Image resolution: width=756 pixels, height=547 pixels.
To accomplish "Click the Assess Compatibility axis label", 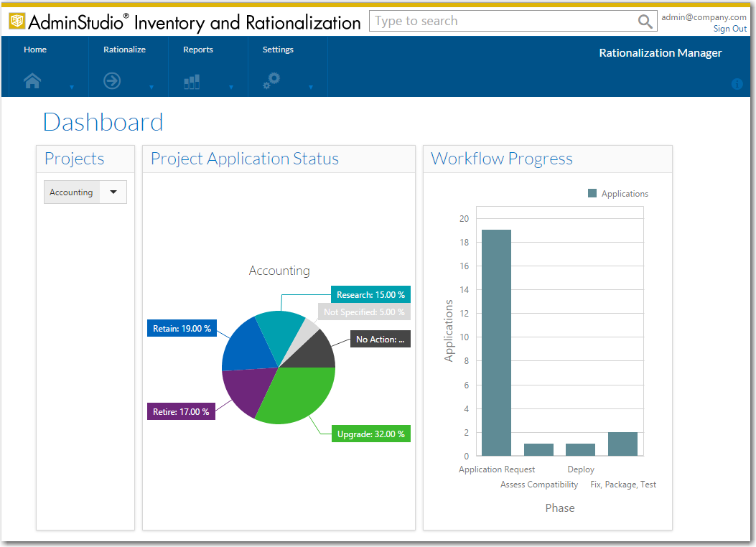I will pyautogui.click(x=539, y=485).
